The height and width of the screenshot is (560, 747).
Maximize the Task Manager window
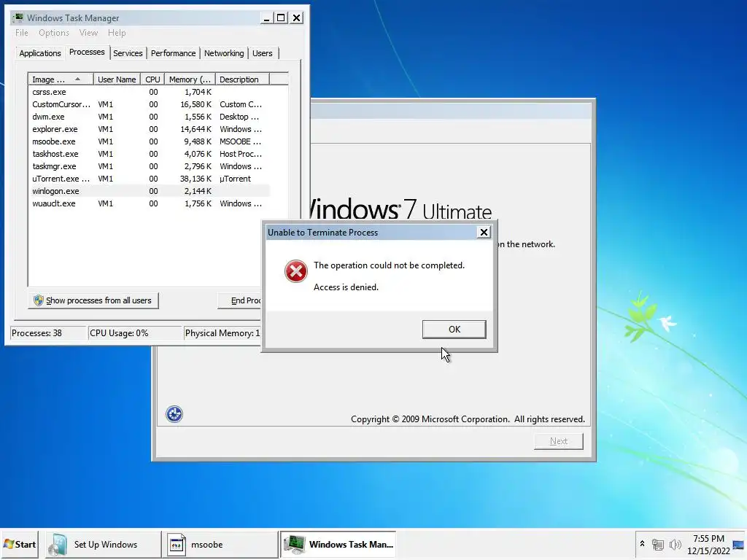(281, 18)
